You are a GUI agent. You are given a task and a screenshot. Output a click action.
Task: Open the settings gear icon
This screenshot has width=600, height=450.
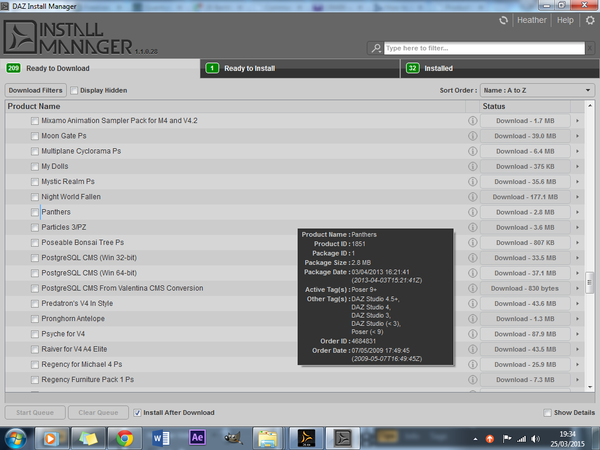[590, 20]
